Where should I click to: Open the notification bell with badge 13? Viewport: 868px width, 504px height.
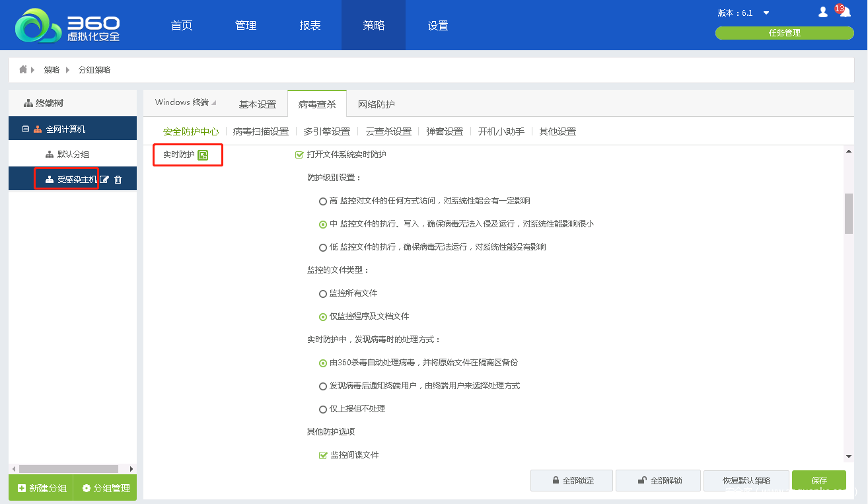click(x=845, y=12)
